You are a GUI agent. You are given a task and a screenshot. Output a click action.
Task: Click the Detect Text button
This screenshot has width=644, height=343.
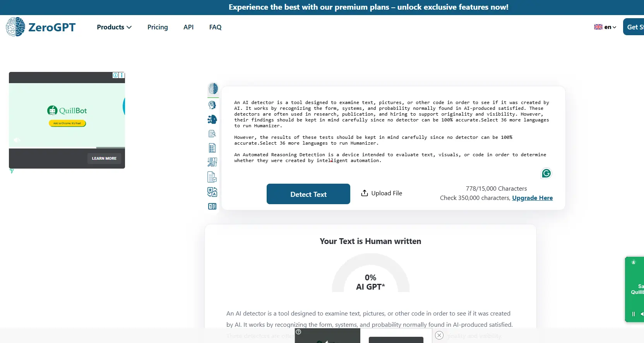coord(308,194)
